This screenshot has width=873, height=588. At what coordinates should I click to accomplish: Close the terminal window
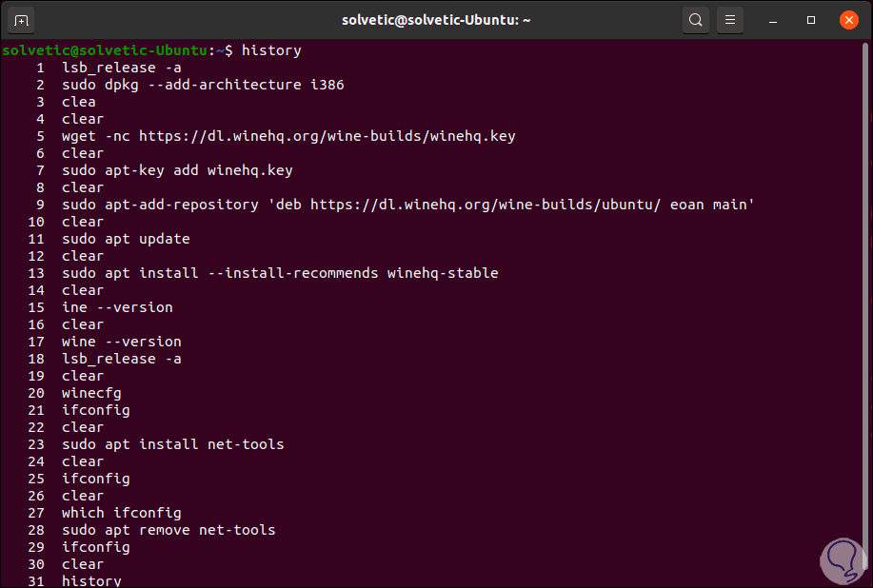pyautogui.click(x=847, y=20)
